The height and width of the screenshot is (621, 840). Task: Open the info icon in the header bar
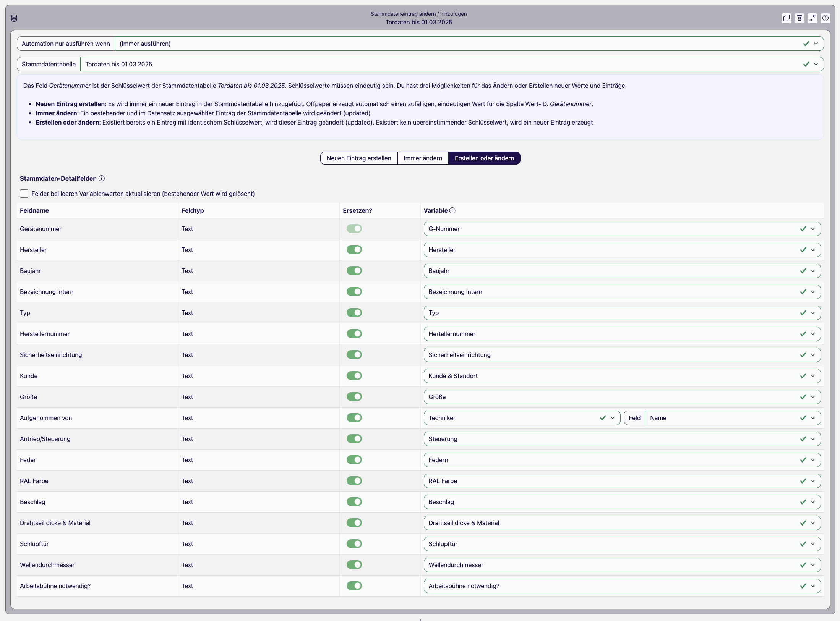pyautogui.click(x=825, y=18)
